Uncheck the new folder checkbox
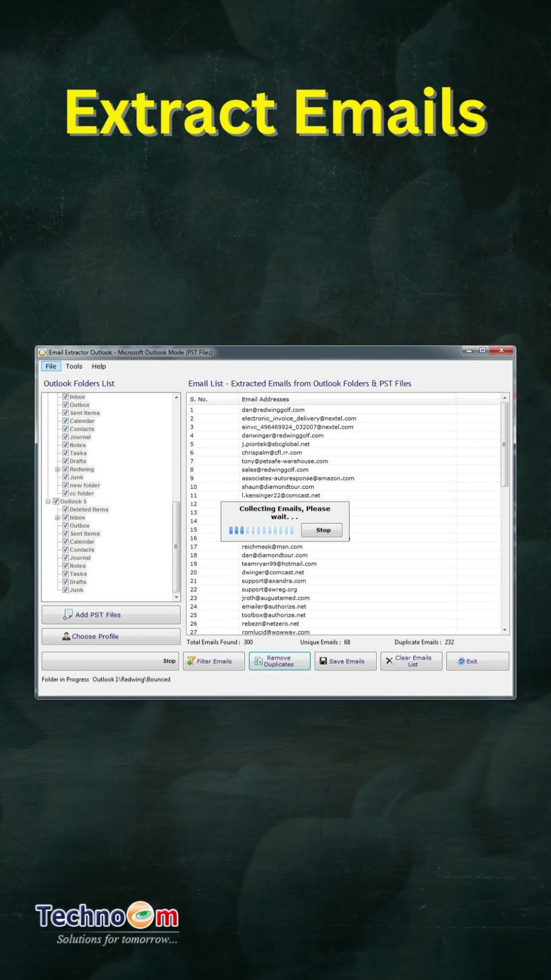Viewport: 551px width, 980px height. pos(65,485)
